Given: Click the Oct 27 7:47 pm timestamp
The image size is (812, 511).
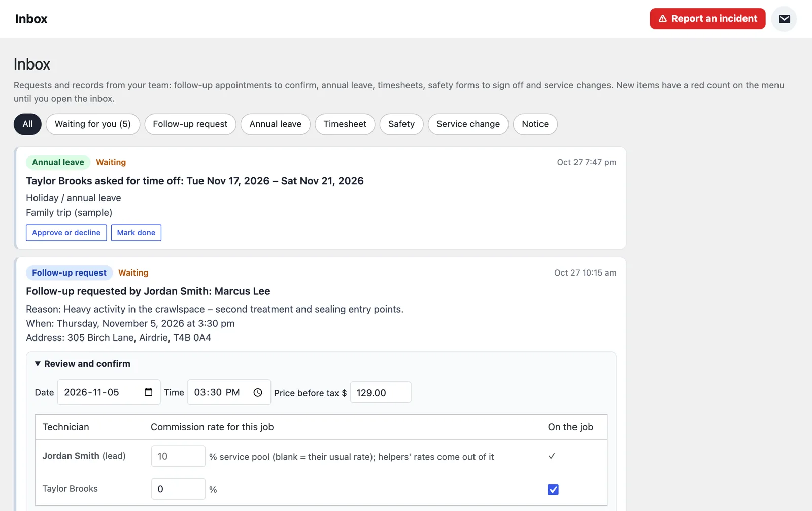Looking at the screenshot, I should coord(587,162).
